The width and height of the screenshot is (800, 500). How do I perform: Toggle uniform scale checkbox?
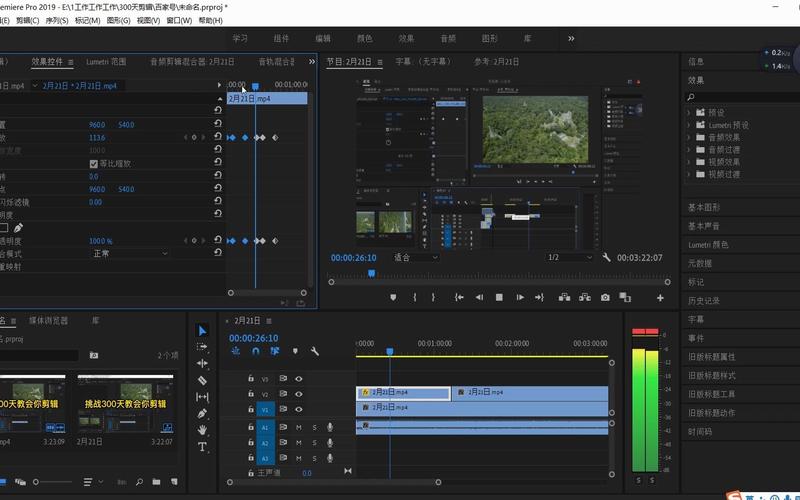(x=93, y=164)
